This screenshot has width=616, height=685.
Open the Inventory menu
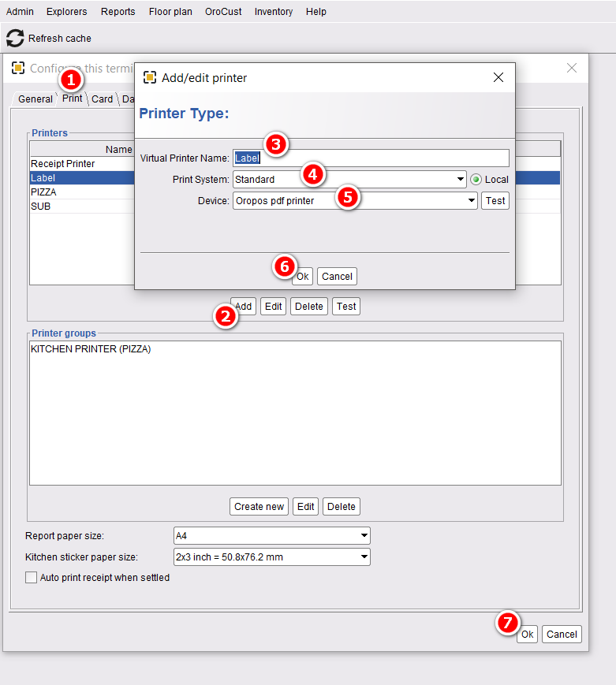pos(274,12)
